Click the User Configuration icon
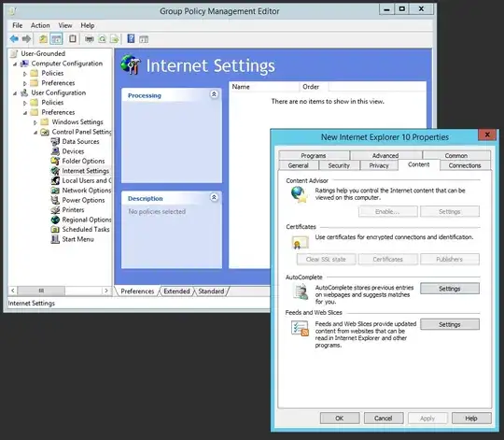This screenshot has height=440, width=504. pos(24,92)
